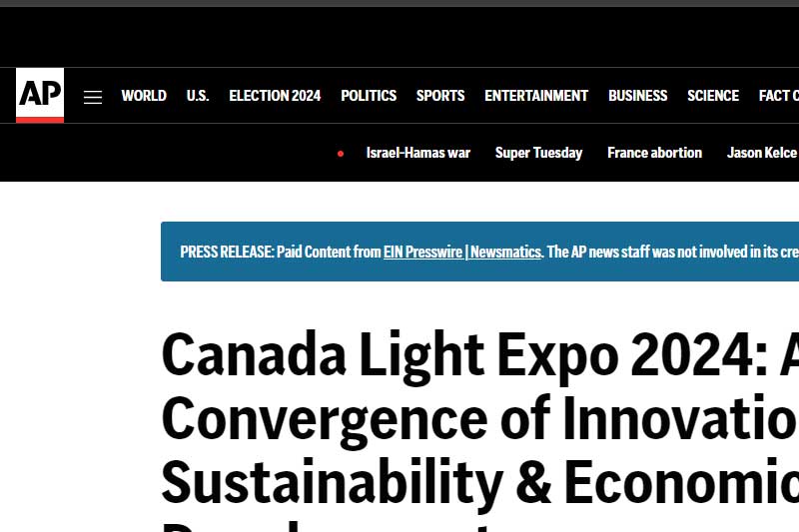Image resolution: width=799 pixels, height=532 pixels.
Task: Select the Science nav item
Action: coord(713,96)
